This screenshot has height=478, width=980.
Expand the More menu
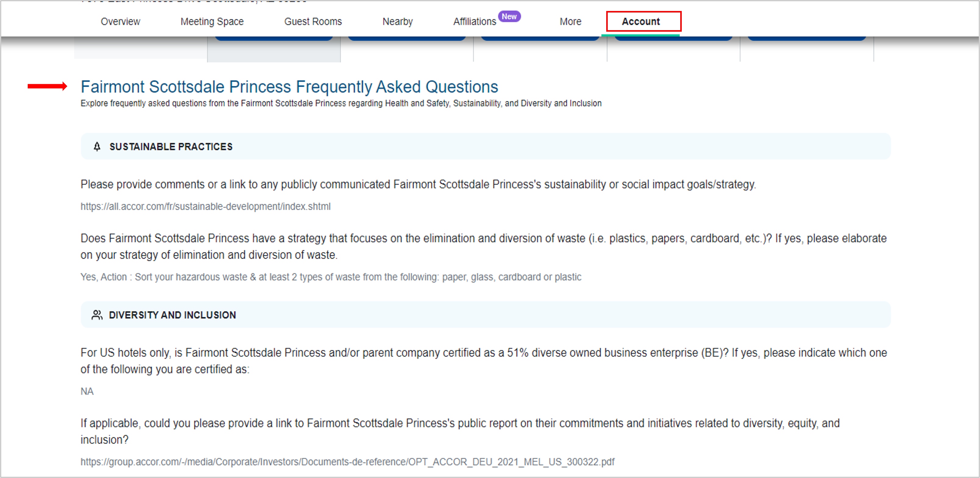[x=570, y=21]
